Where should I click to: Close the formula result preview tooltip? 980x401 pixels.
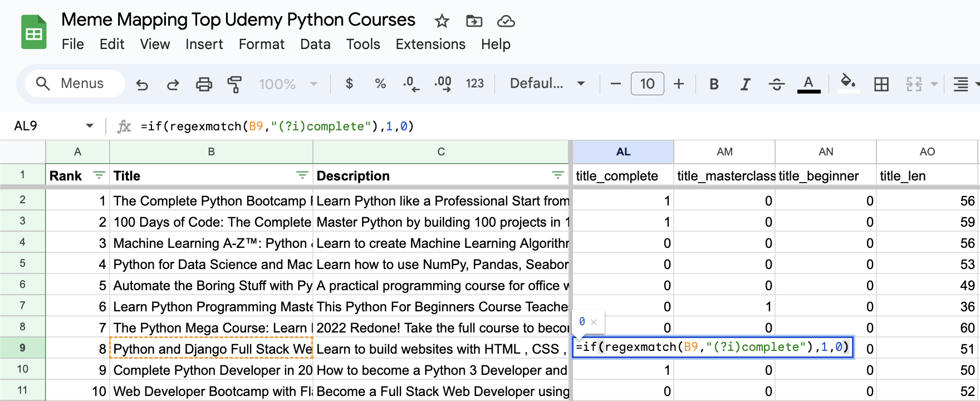point(594,322)
